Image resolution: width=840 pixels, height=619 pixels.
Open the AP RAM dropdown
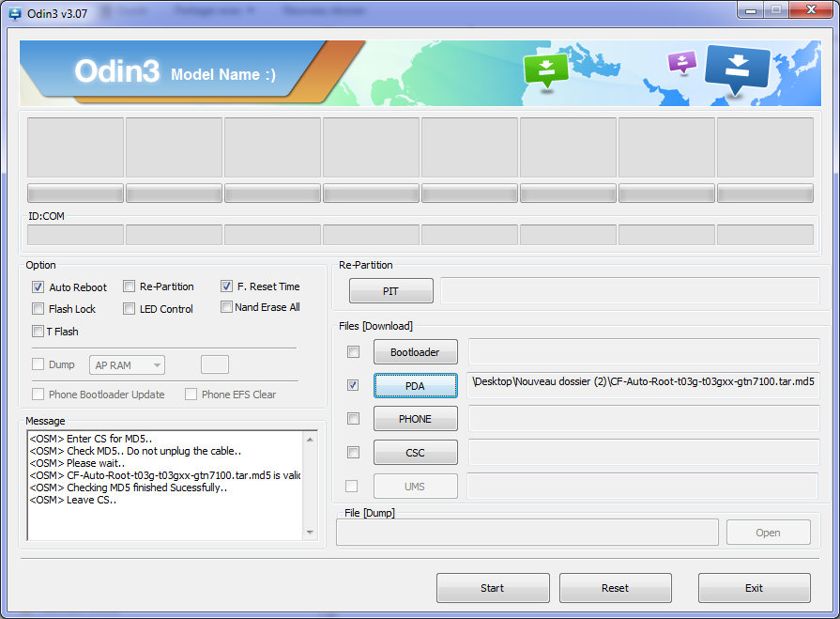pos(127,365)
